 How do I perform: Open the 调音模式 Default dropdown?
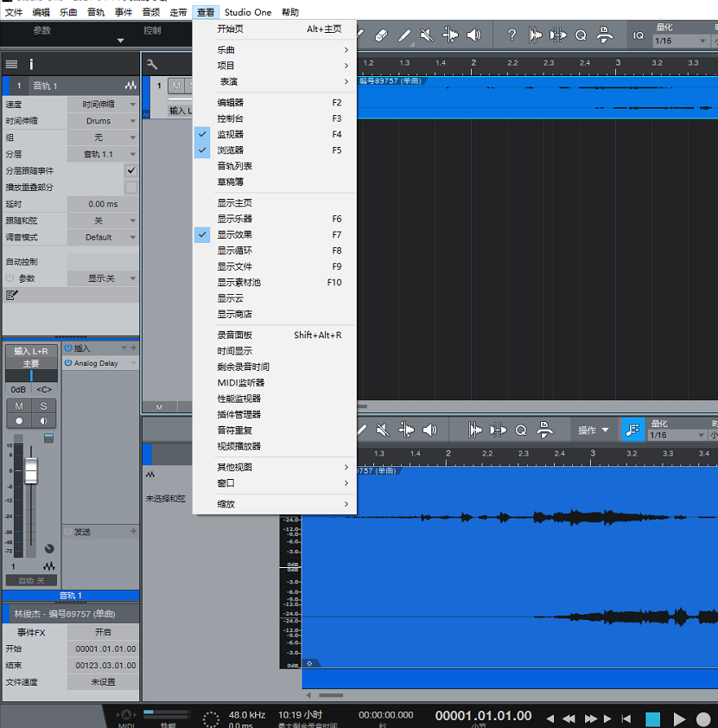click(103, 237)
